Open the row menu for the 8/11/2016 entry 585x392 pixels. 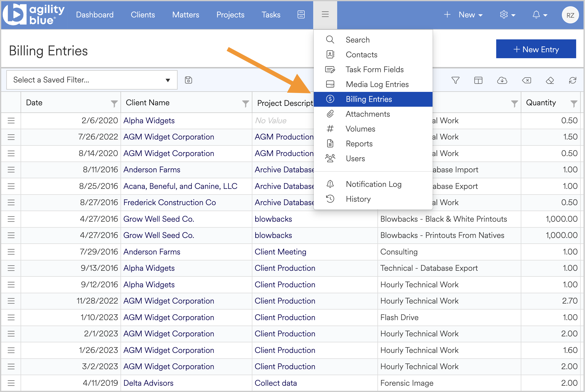point(11,170)
